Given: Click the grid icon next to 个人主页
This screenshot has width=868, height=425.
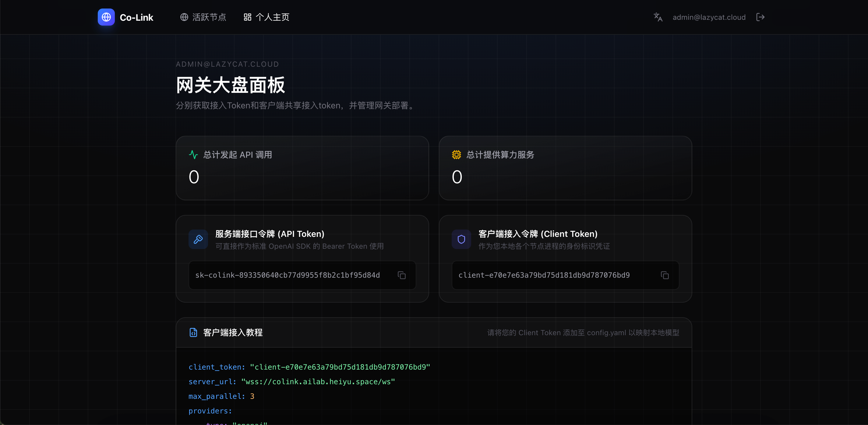Looking at the screenshot, I should [x=247, y=17].
